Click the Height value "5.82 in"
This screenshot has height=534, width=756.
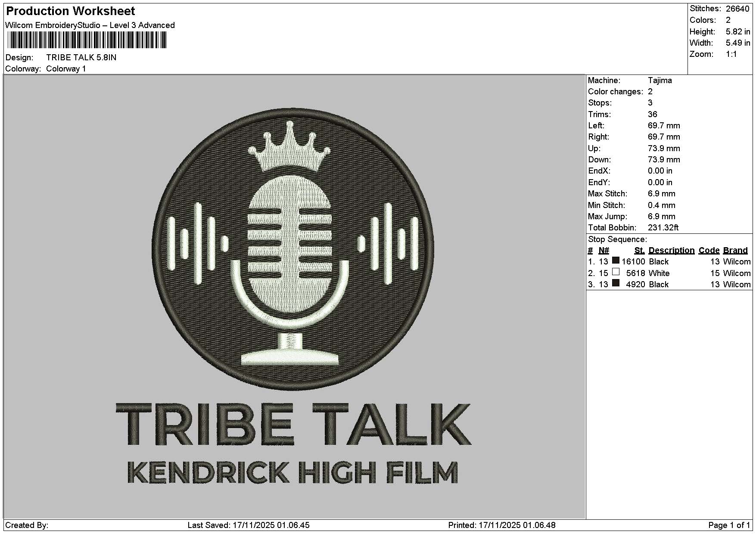(x=738, y=31)
